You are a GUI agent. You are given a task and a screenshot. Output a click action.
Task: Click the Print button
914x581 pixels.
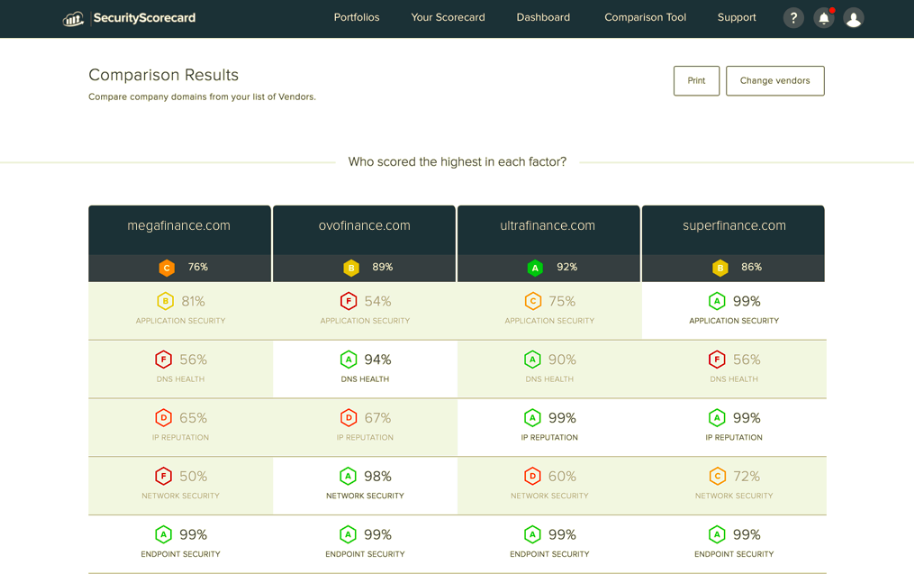pyautogui.click(x=697, y=80)
